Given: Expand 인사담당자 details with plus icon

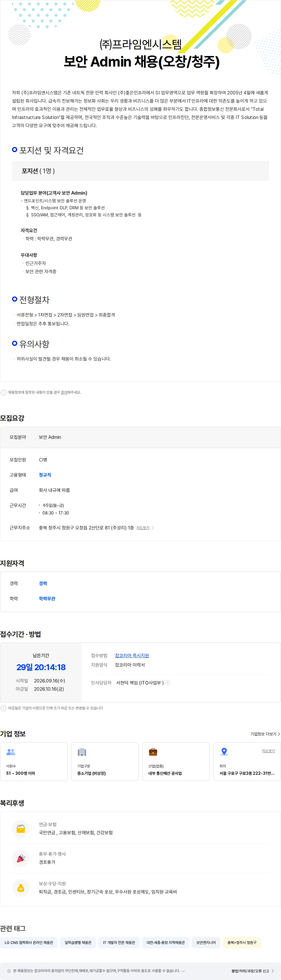Looking at the screenshot, I should pos(167,682).
